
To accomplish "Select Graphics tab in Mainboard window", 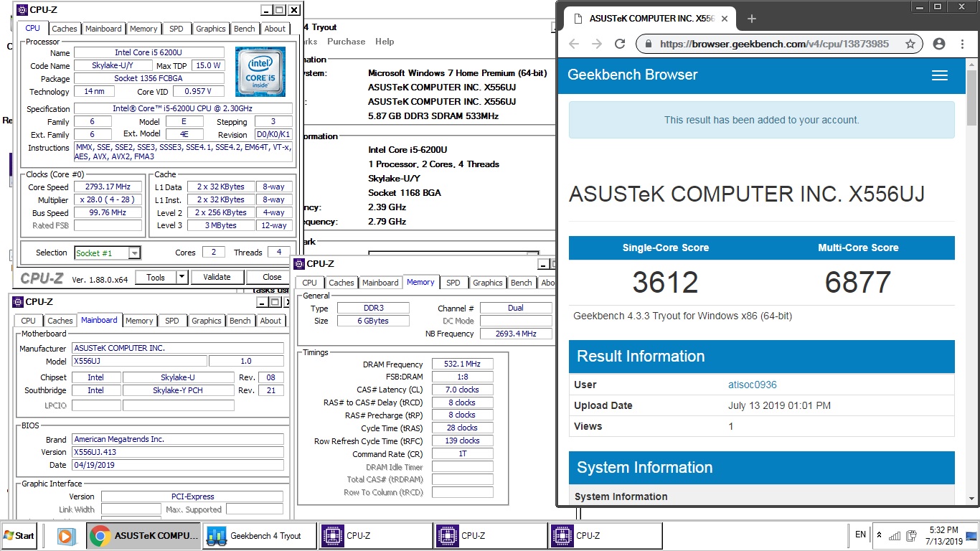I will point(206,321).
